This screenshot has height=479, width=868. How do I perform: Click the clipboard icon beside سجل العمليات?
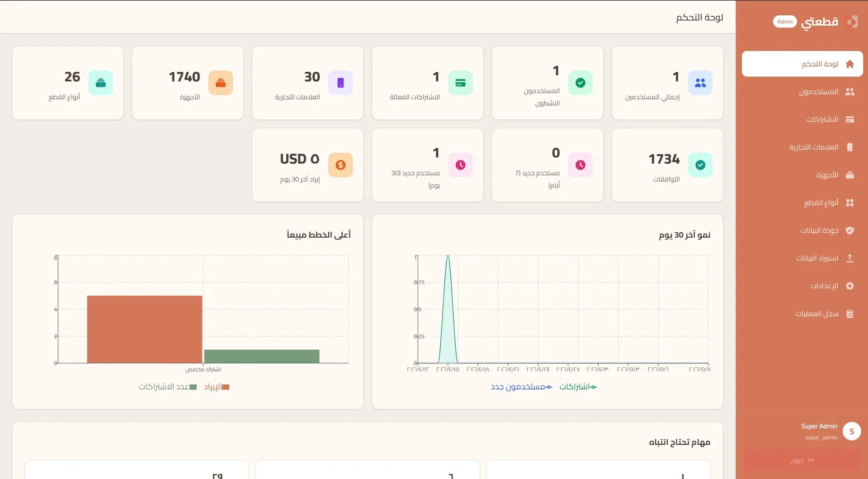pyautogui.click(x=850, y=314)
